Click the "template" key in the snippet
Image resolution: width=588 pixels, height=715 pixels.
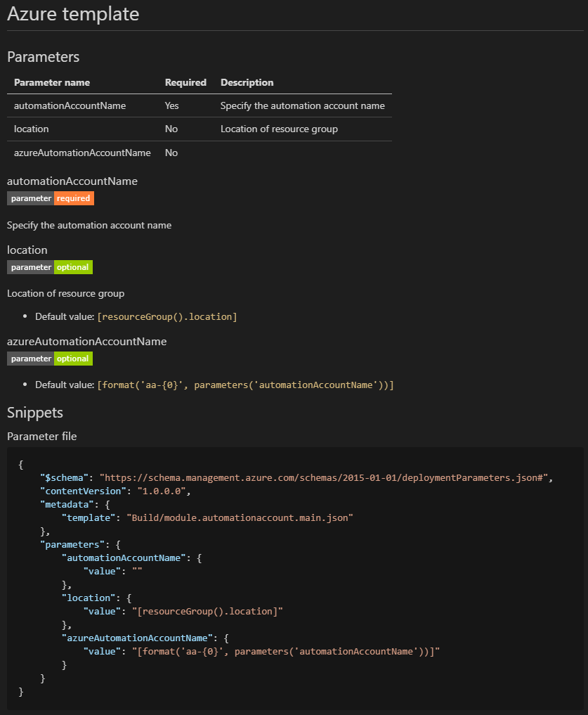pyautogui.click(x=89, y=517)
